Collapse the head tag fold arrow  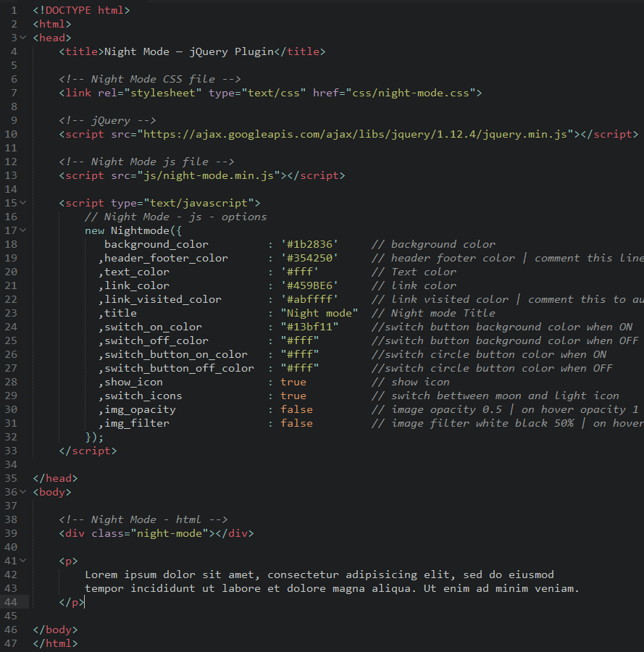point(23,38)
